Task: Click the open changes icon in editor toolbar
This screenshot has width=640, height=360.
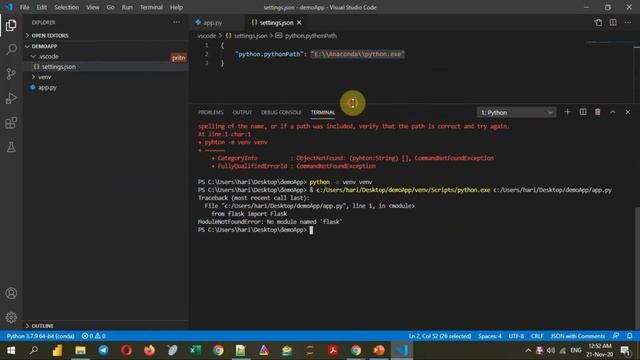Action: pos(598,22)
